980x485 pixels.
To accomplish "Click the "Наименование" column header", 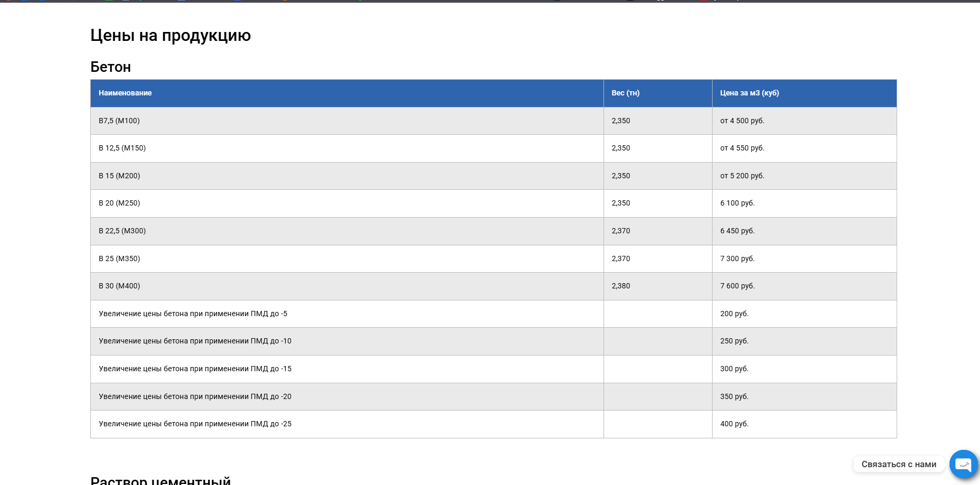I will 125,93.
